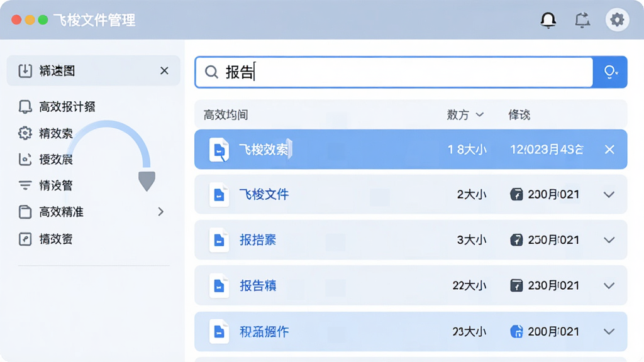Click the folder icon beside 高效精准
Screen dimensions: 644x362
tap(25, 212)
